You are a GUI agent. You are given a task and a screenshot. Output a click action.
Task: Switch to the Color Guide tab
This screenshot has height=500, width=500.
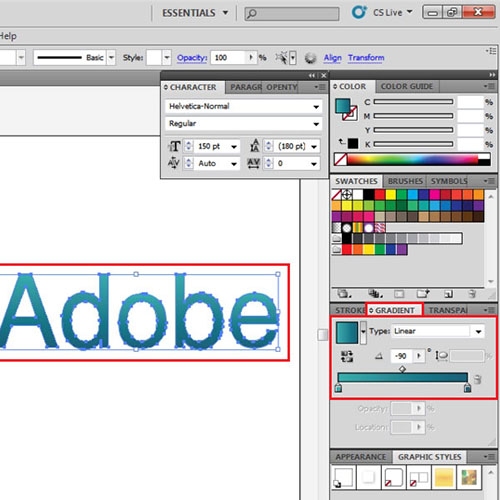coord(407,86)
